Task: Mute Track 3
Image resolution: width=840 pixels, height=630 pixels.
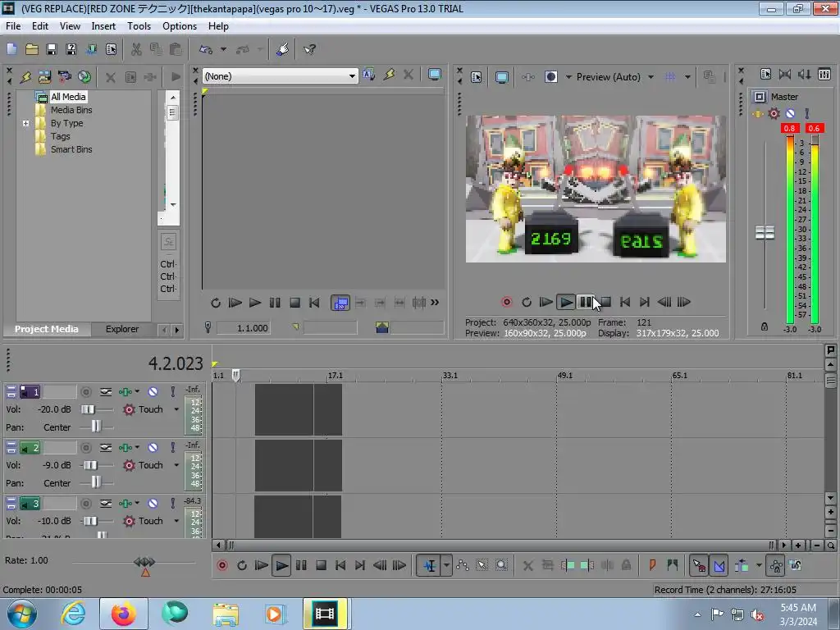Action: coord(153,504)
